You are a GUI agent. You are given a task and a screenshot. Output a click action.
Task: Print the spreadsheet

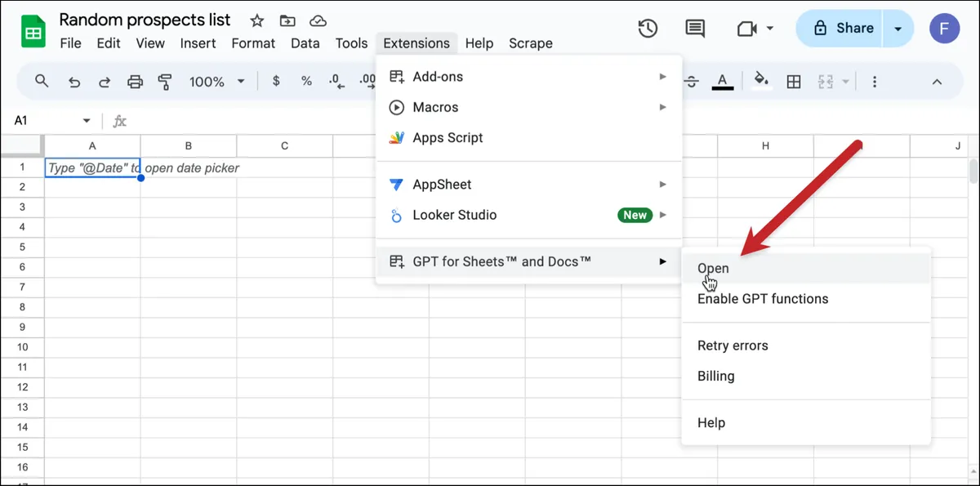(136, 82)
